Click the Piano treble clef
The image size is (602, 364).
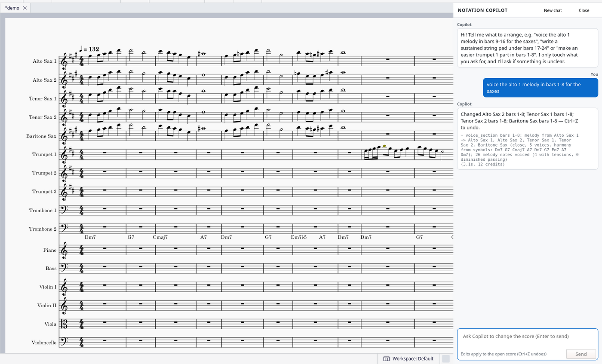(65, 250)
